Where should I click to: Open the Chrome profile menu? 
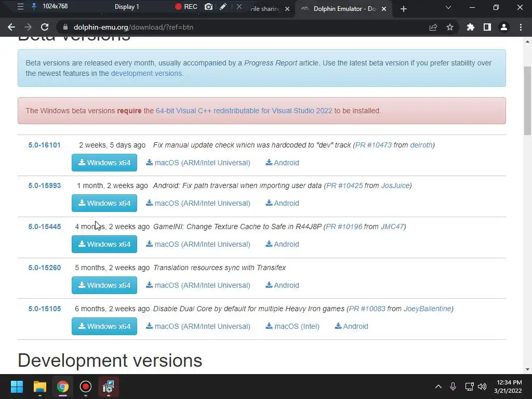pos(504,27)
